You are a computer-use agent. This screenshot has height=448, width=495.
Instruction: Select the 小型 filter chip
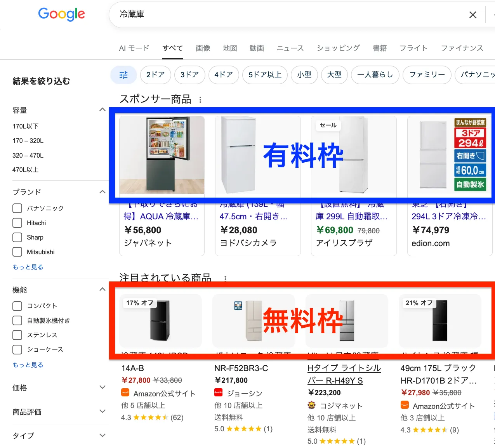click(304, 75)
